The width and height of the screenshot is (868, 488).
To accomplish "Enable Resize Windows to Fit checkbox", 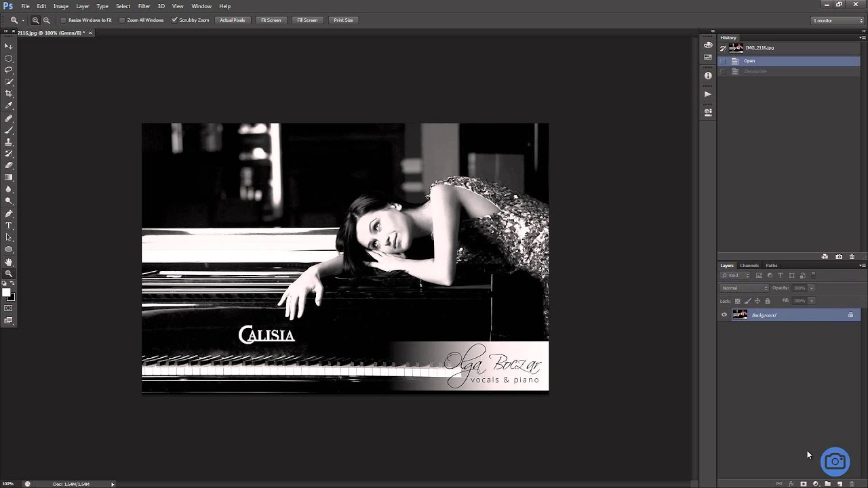I will click(64, 20).
